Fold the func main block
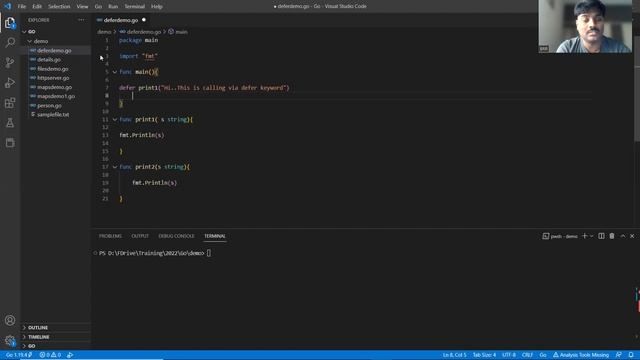The width and height of the screenshot is (640, 360). coord(115,72)
